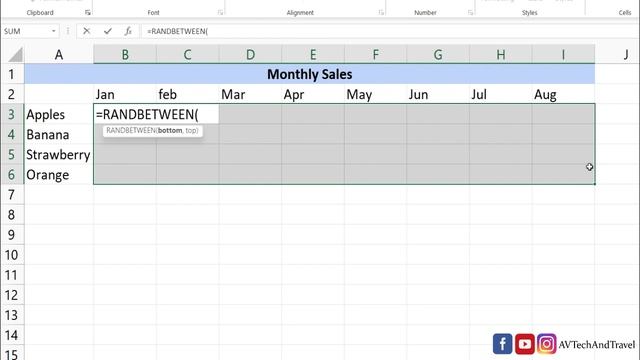
Task: Open the Insert Function fx dialog
Action: tap(128, 31)
